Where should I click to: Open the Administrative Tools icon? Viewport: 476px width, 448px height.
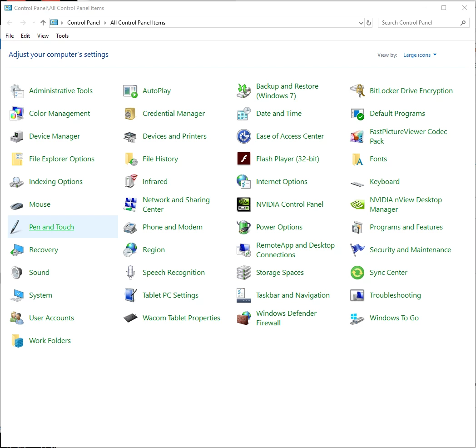click(17, 91)
